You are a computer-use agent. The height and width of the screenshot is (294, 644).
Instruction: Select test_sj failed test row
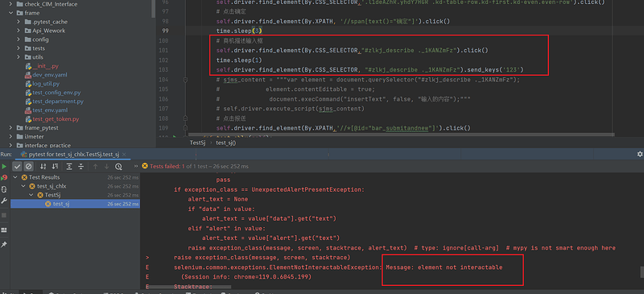(x=75, y=204)
